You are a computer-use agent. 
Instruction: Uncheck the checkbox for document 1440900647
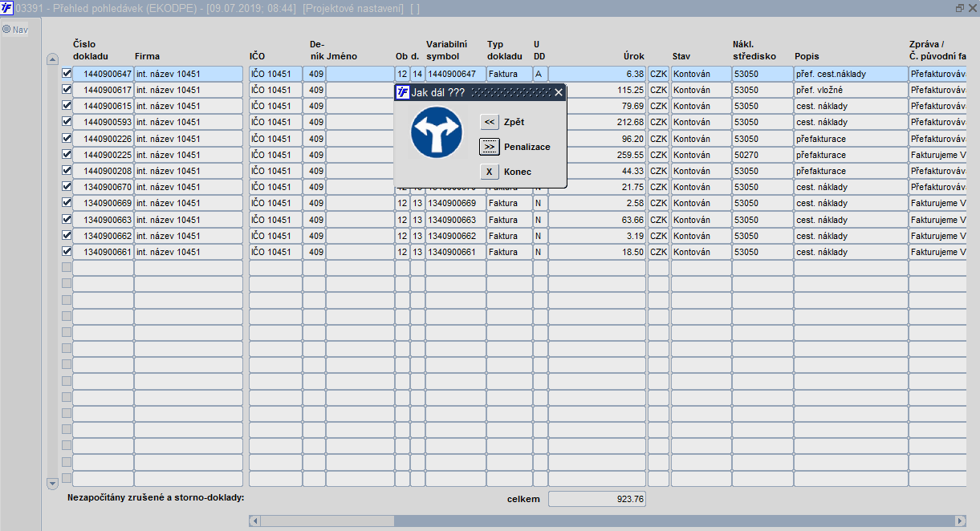[67, 73]
